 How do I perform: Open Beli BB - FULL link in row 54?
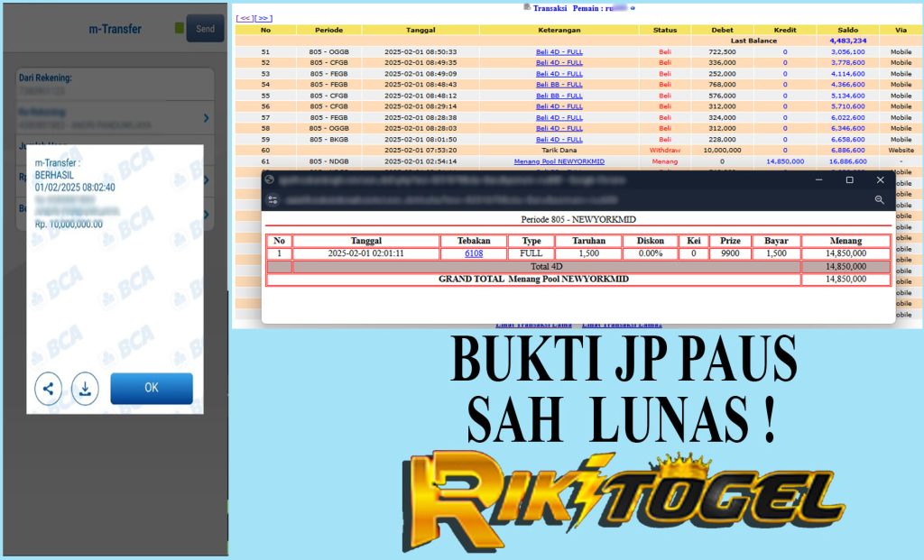click(559, 84)
